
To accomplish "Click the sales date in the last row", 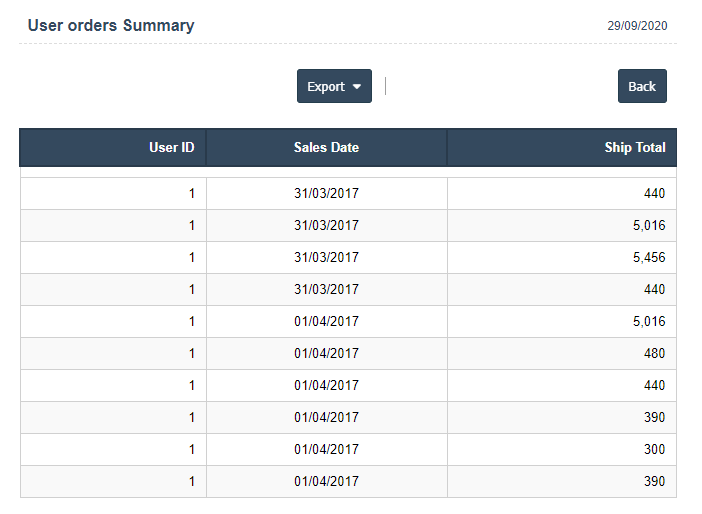I will 326,482.
